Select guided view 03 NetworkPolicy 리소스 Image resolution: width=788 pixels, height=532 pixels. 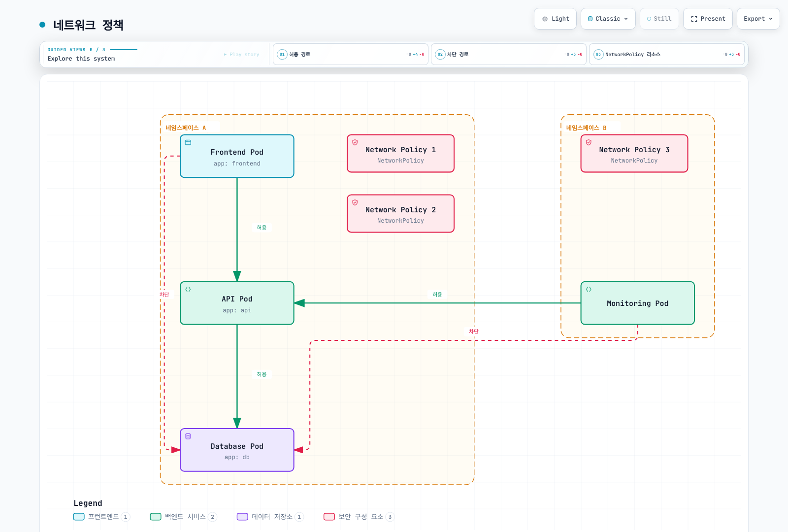coord(666,54)
